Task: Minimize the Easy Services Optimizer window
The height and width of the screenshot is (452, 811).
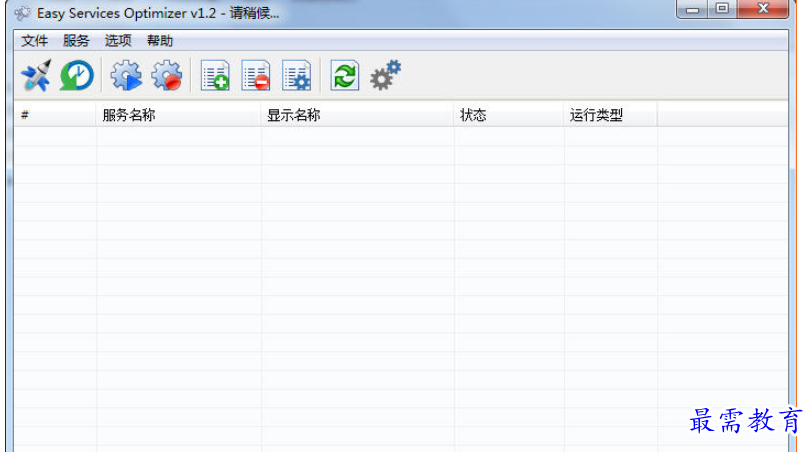Action: 692,9
